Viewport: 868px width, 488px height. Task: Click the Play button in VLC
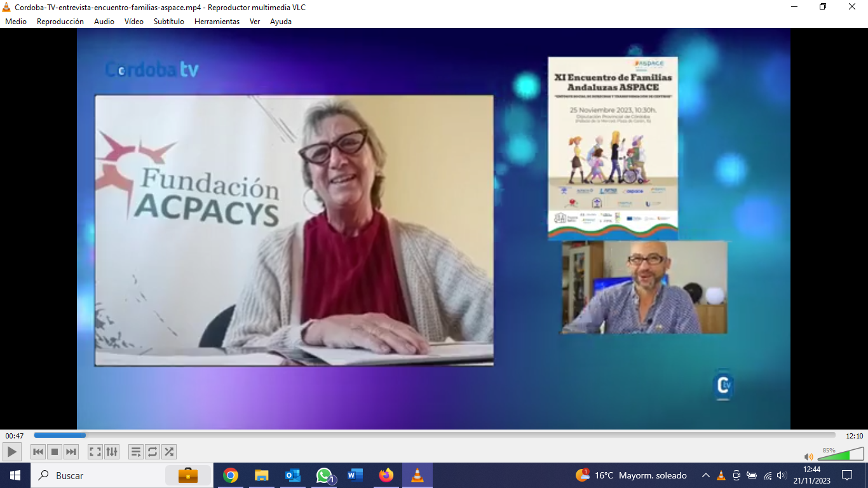12,452
